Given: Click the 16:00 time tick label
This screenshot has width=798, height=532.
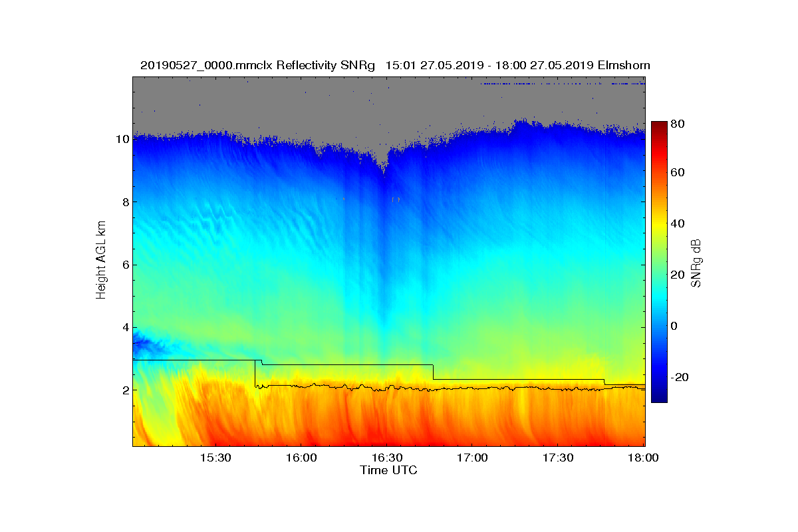Looking at the screenshot, I should pyautogui.click(x=300, y=458).
